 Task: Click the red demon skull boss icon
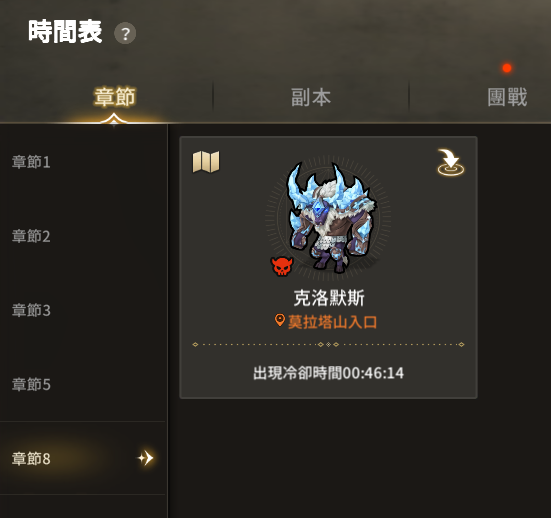[282, 266]
